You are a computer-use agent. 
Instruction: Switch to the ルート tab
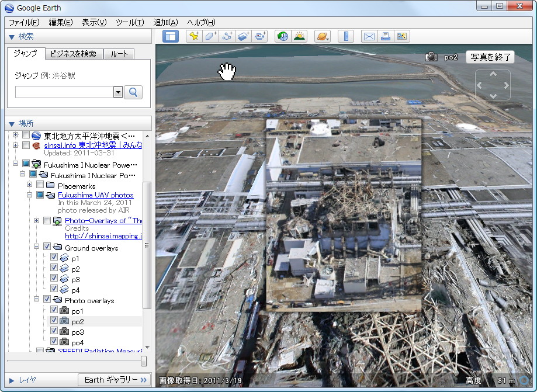[x=119, y=54]
